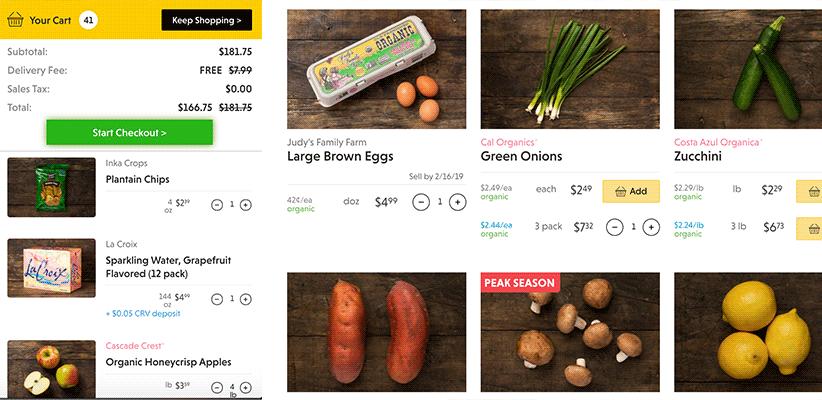Open the Cal Organics brand link
The width and height of the screenshot is (822, 400).
[x=508, y=142]
